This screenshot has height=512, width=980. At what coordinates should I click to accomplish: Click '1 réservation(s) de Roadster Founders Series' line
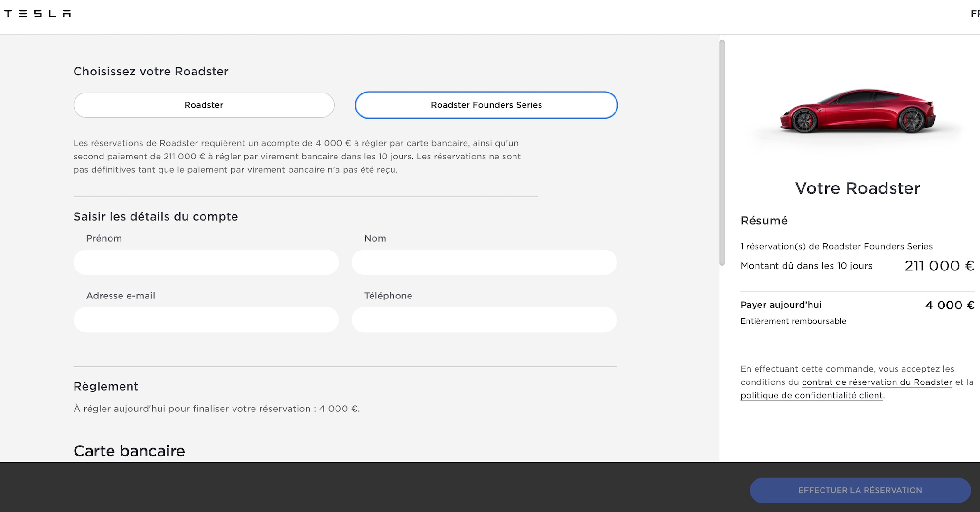pos(837,246)
